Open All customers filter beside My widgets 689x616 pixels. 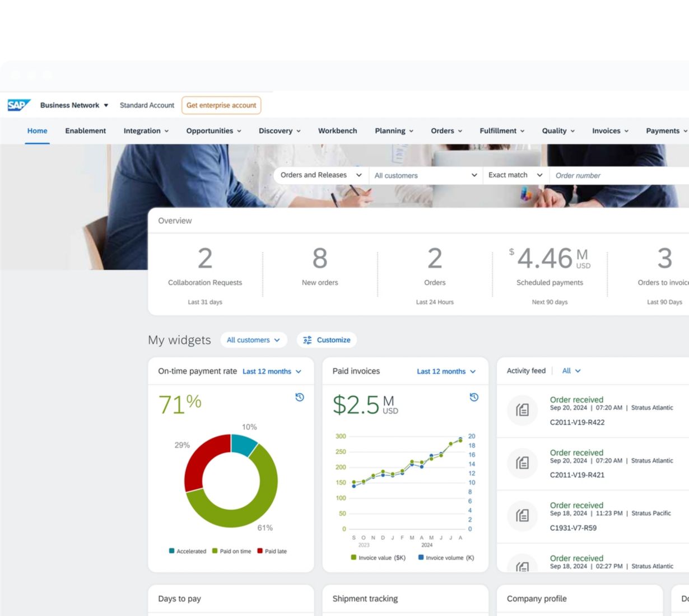point(253,340)
